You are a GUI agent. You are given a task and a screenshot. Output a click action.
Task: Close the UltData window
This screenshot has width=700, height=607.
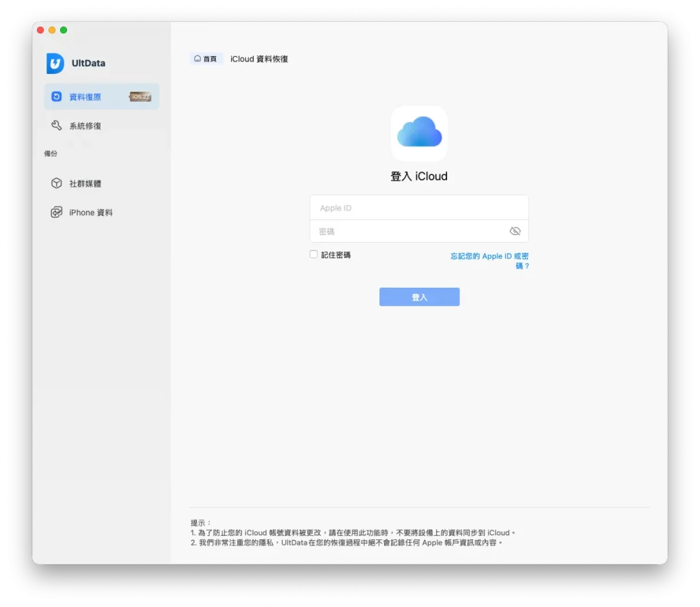pyautogui.click(x=40, y=30)
